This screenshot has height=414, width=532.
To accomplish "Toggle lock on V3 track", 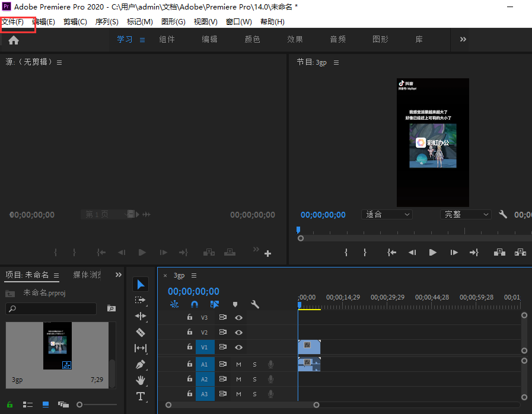I will click(x=190, y=317).
